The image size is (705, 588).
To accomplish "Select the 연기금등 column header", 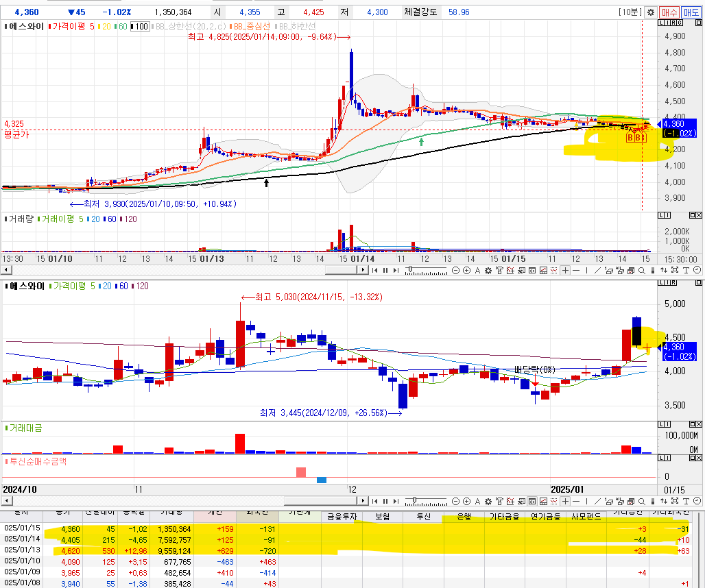I will pos(545,517).
